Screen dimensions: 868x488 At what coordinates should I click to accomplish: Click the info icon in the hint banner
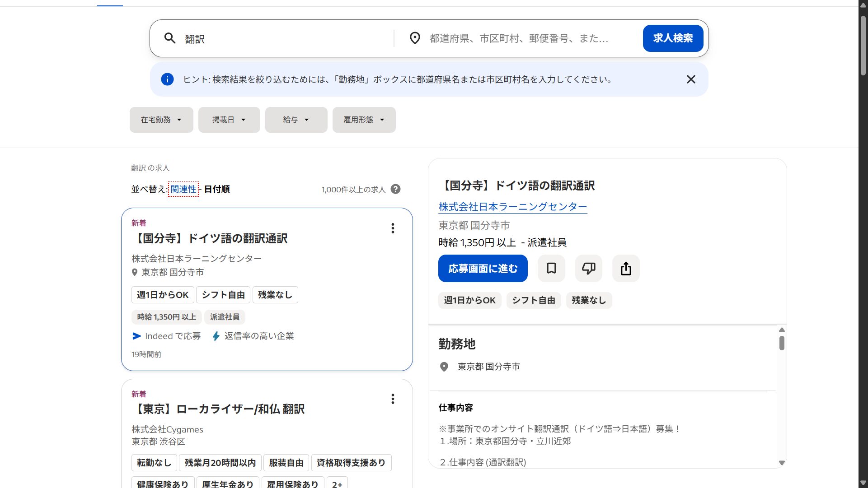pyautogui.click(x=167, y=79)
